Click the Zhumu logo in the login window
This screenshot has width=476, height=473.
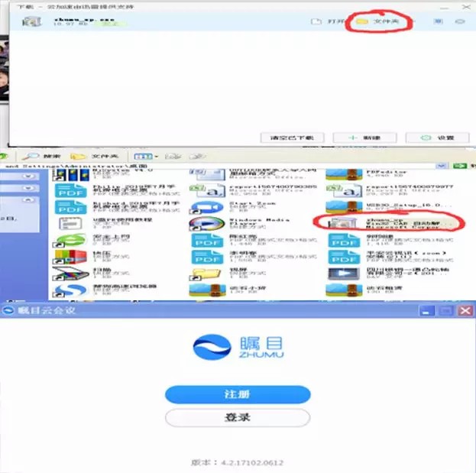[238, 347]
